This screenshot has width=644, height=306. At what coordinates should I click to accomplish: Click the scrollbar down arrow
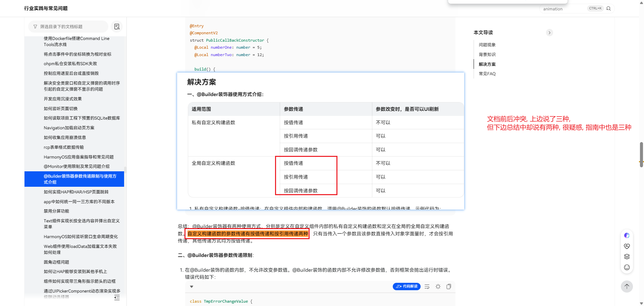(x=641, y=304)
